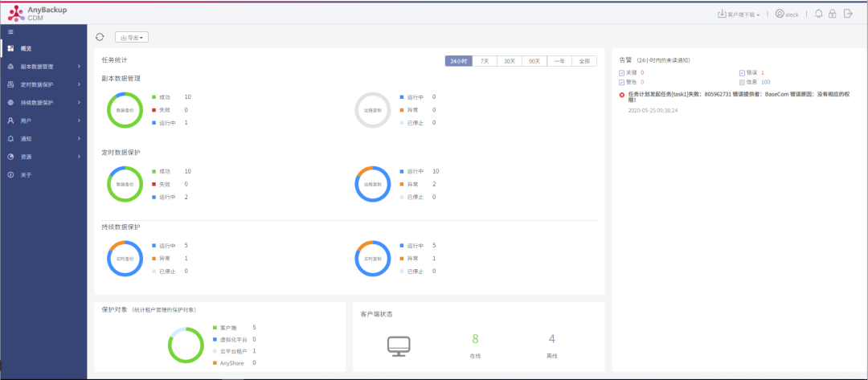Screen dimensions: 868x380
Task: Switch to the 90天 time range
Action: point(534,61)
